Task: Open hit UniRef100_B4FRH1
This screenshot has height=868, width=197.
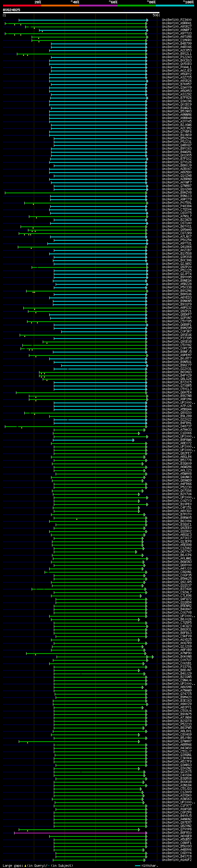Action: [177, 423]
